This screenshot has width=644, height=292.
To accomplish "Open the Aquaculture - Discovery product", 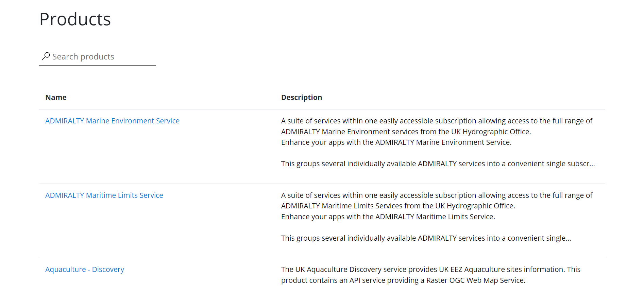I will (85, 269).
